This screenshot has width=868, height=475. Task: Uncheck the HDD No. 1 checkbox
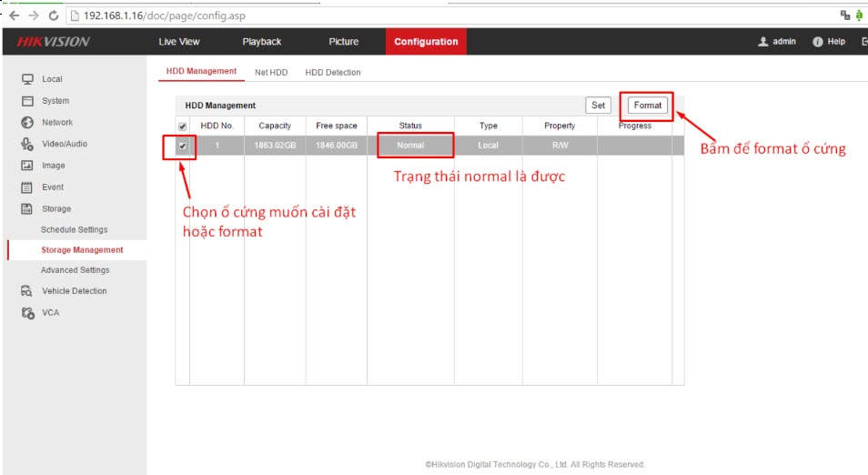tap(182, 146)
